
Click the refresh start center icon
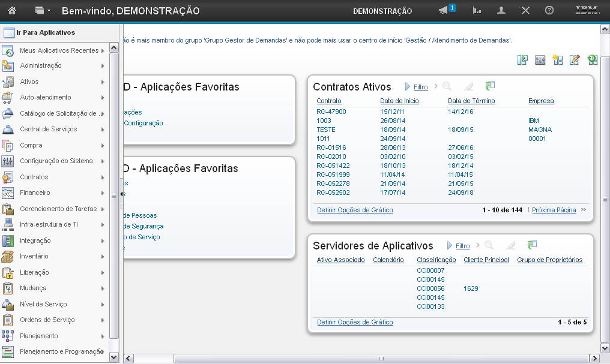[592, 59]
